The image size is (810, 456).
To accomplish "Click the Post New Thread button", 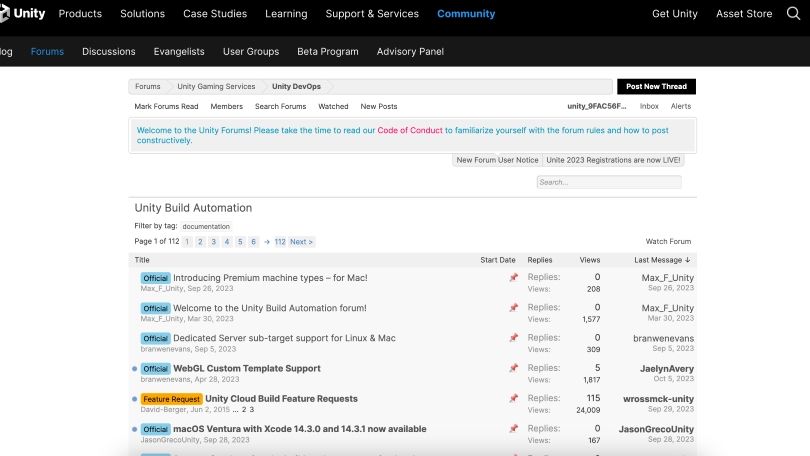I will tap(656, 87).
